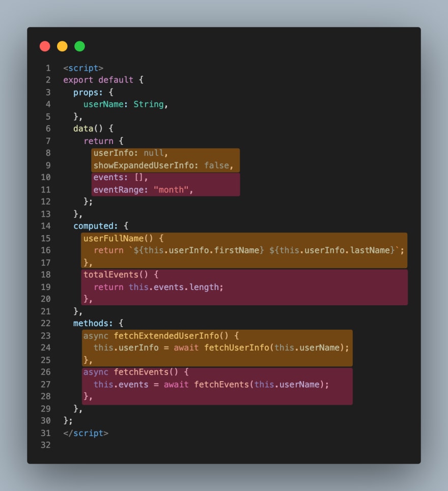Click 'totalEvents() {' on line 18

pyautogui.click(x=121, y=275)
